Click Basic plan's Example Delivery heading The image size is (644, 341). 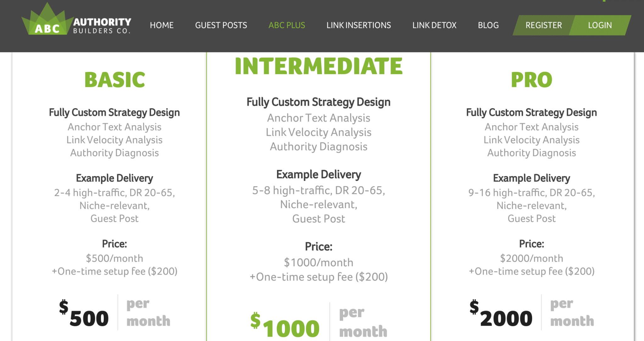(114, 178)
